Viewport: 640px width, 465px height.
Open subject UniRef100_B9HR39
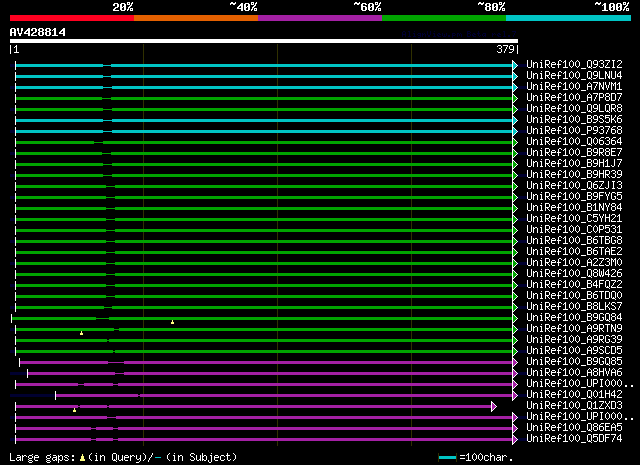tap(574, 175)
